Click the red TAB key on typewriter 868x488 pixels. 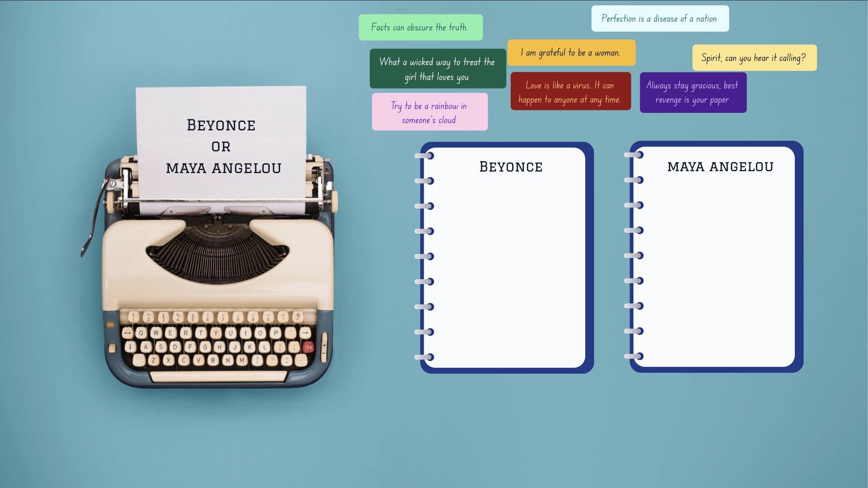(308, 347)
